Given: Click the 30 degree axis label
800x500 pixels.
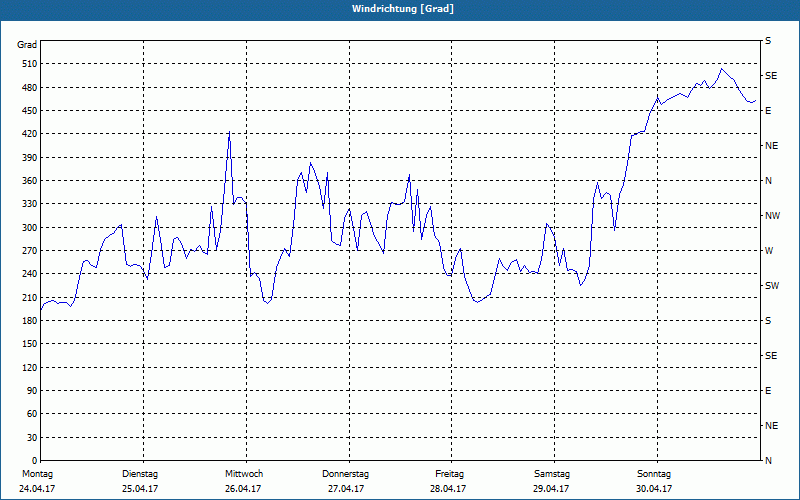Looking at the screenshot, I should [x=32, y=437].
